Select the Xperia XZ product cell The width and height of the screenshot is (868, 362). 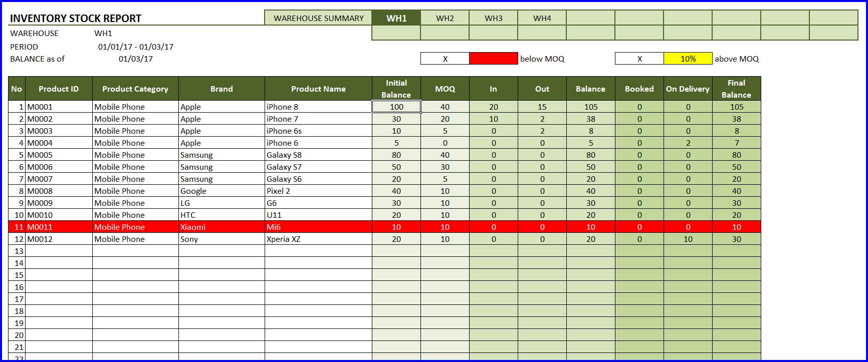click(318, 239)
